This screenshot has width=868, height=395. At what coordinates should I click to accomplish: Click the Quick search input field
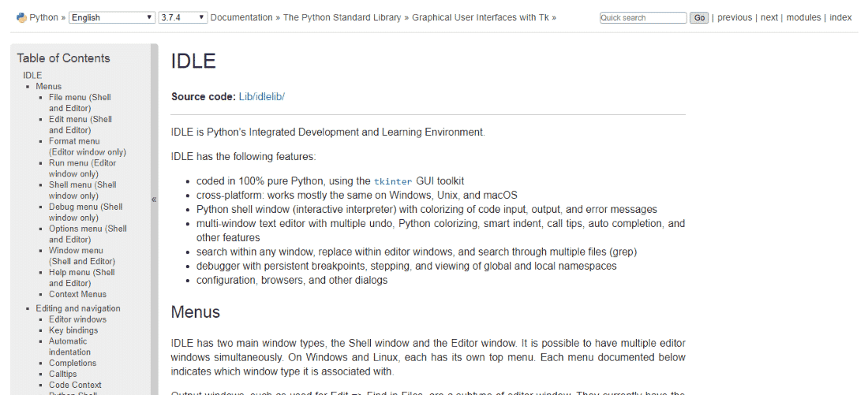643,17
